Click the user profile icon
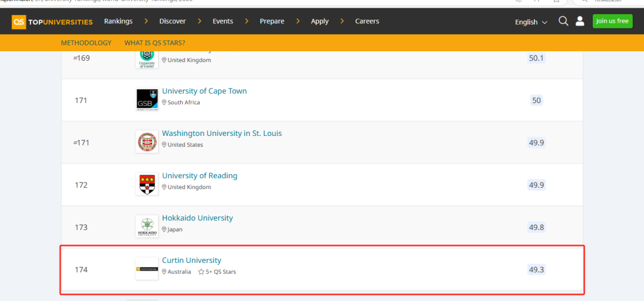644x301 pixels. tap(580, 21)
